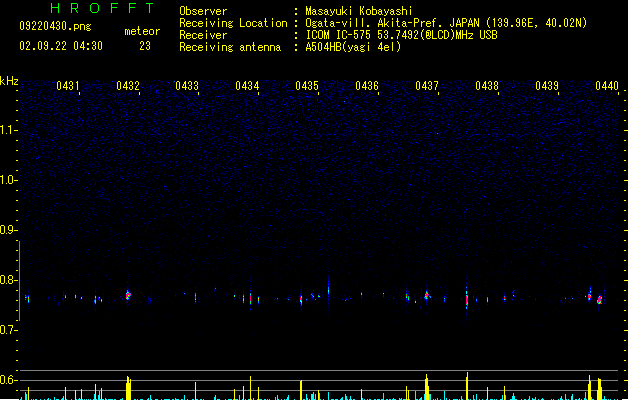
Task: Click the 0435 time marker
Action: pos(307,86)
